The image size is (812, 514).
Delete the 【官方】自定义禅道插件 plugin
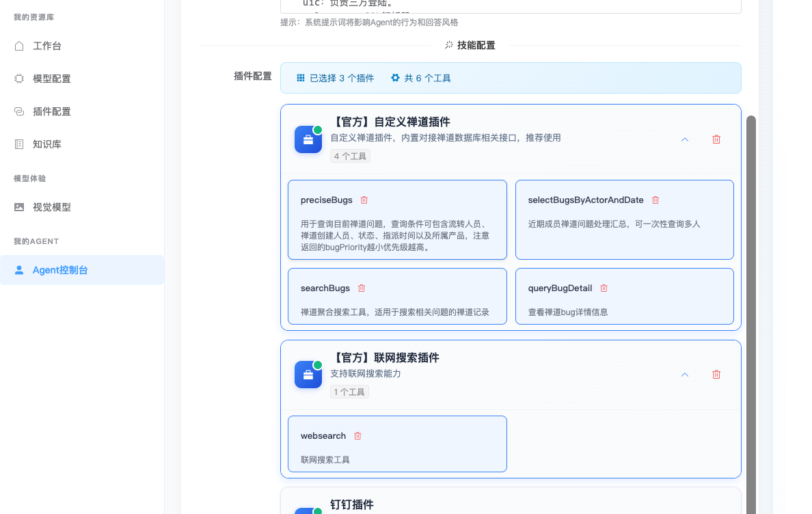click(x=716, y=139)
